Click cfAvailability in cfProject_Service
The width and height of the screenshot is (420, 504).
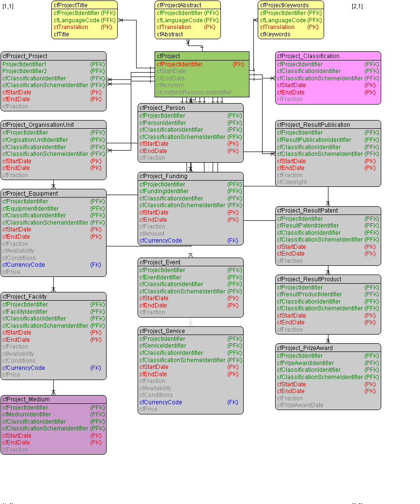click(156, 388)
